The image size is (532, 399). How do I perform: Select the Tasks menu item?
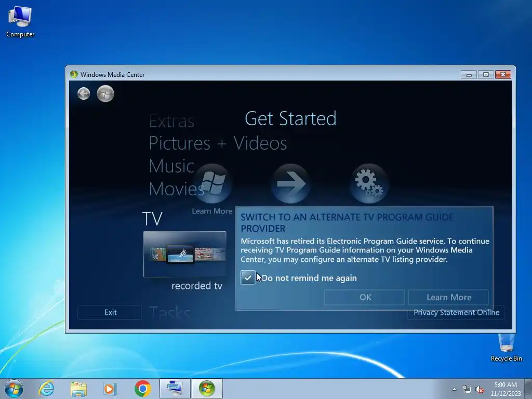[x=170, y=313]
